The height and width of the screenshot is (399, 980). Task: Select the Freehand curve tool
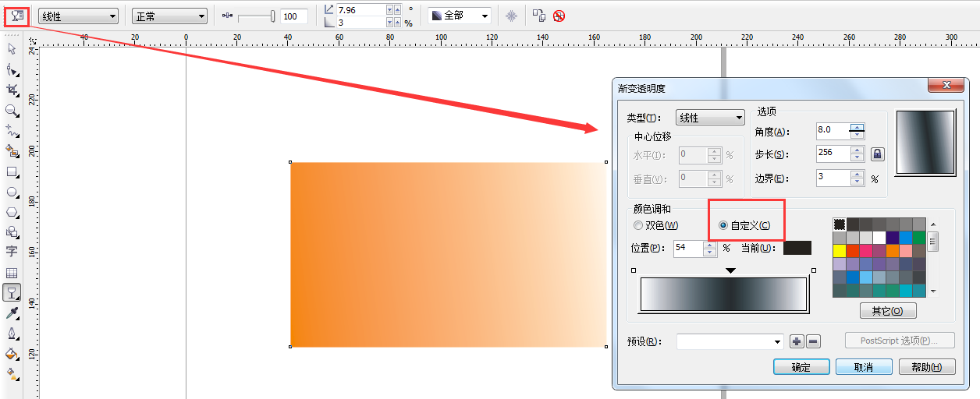coord(12,130)
